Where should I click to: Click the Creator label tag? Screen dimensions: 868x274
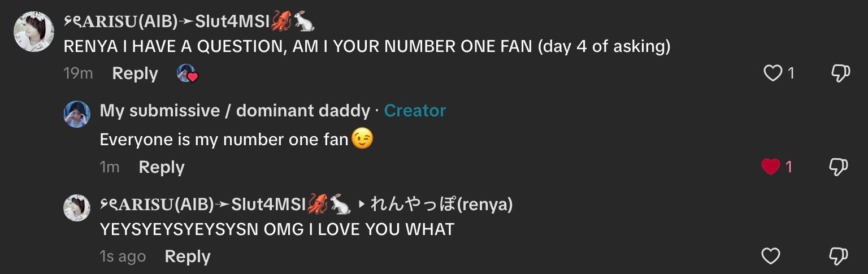coord(415,111)
